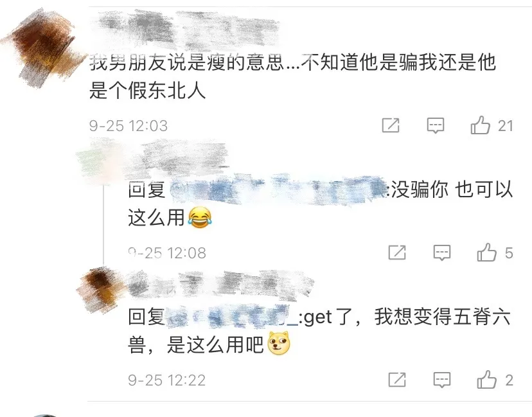The image size is (532, 417).
Task: Like the comment that has 21 likes
Action: 480,125
